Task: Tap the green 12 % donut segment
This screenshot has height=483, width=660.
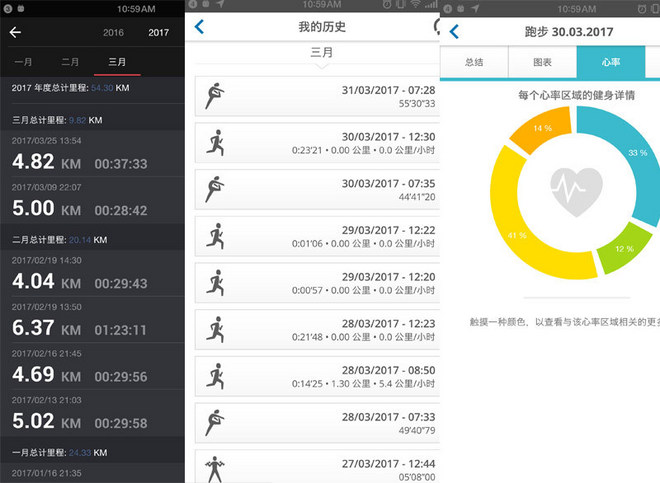Action: [x=624, y=248]
